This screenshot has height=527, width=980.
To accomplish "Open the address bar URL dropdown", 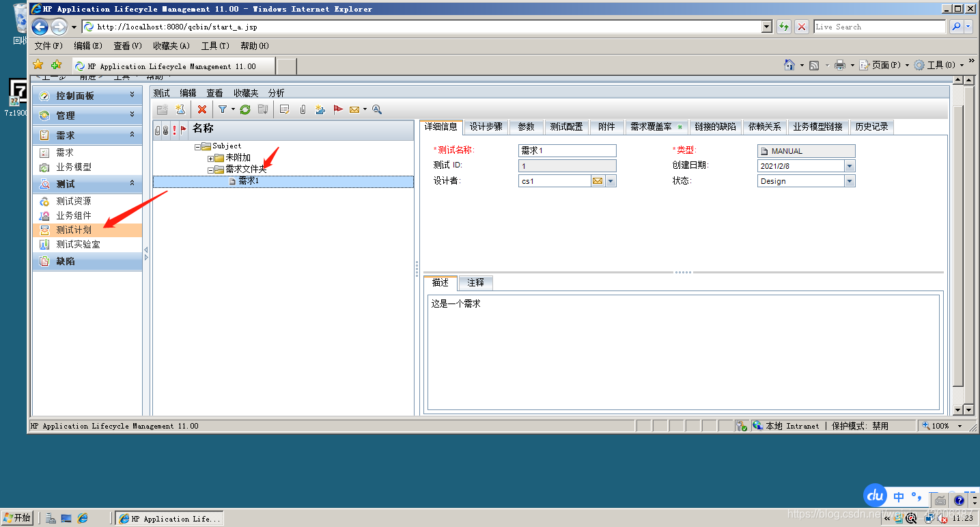I will click(766, 27).
